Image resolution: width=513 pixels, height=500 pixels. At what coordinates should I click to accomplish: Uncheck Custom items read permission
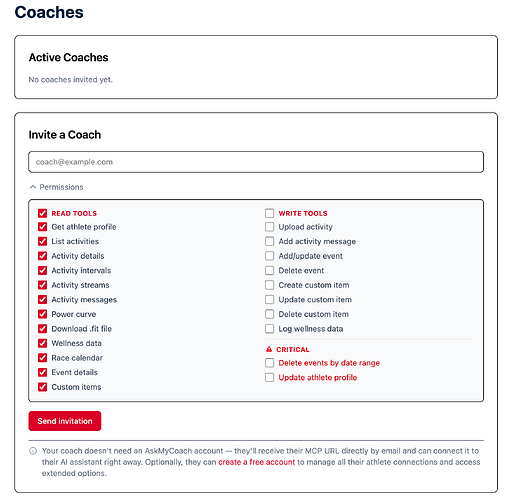coord(42,387)
